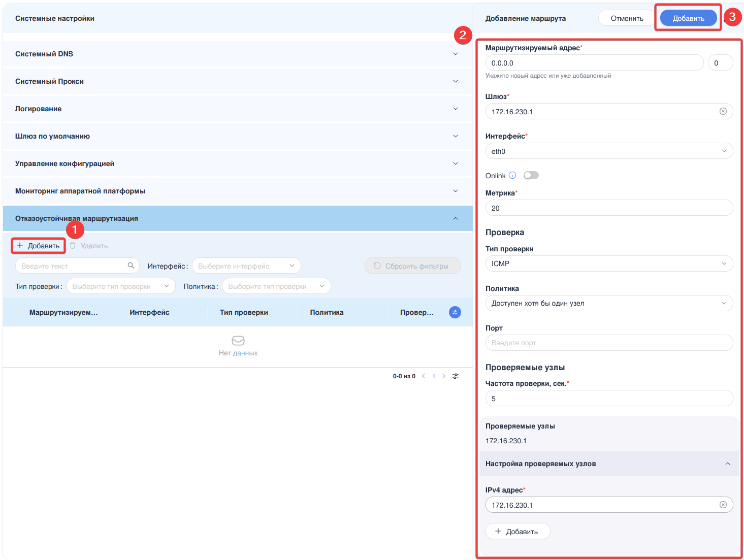The width and height of the screenshot is (744, 560).
Task: Expand the Логирование section
Action: [x=455, y=109]
